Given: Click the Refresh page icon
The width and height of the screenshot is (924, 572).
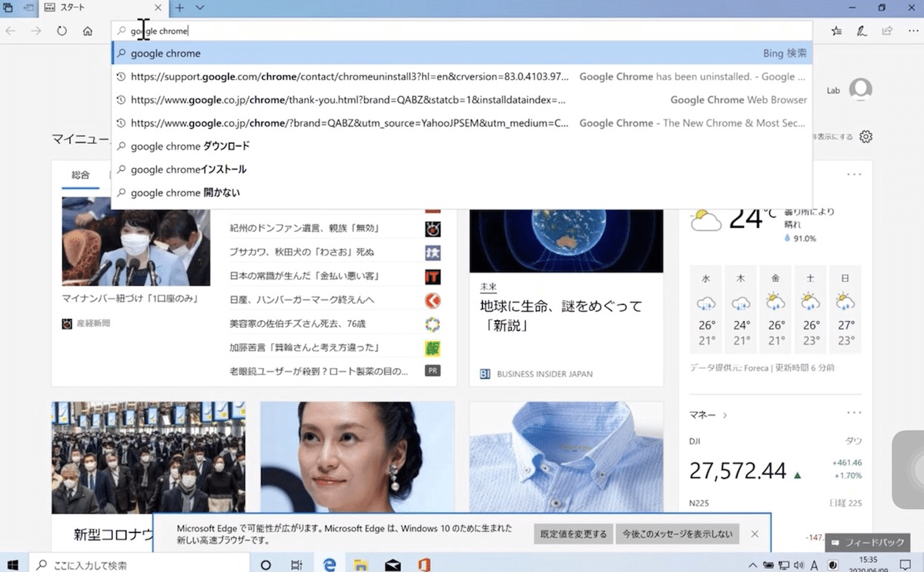Looking at the screenshot, I should tap(62, 31).
